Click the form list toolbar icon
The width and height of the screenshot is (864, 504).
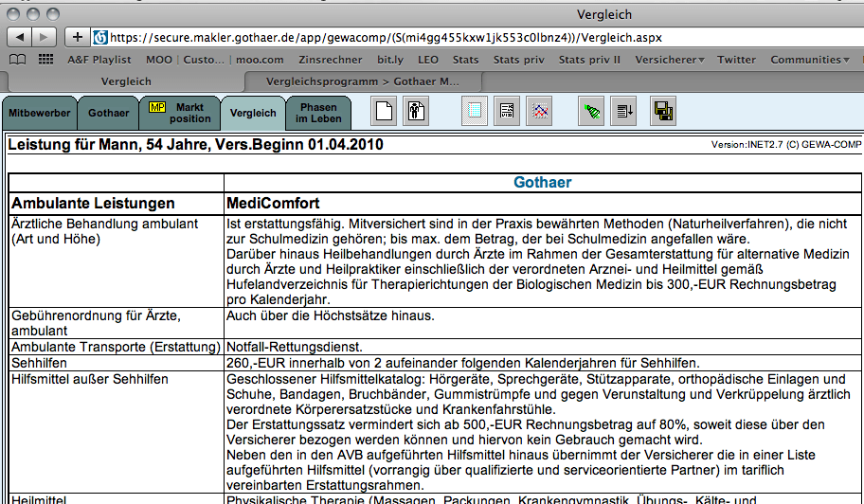coord(507,111)
